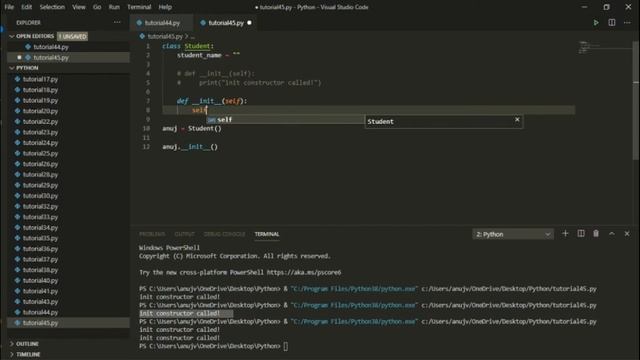Expand the Timeline section
The height and width of the screenshot is (360, 640).
pyautogui.click(x=28, y=354)
